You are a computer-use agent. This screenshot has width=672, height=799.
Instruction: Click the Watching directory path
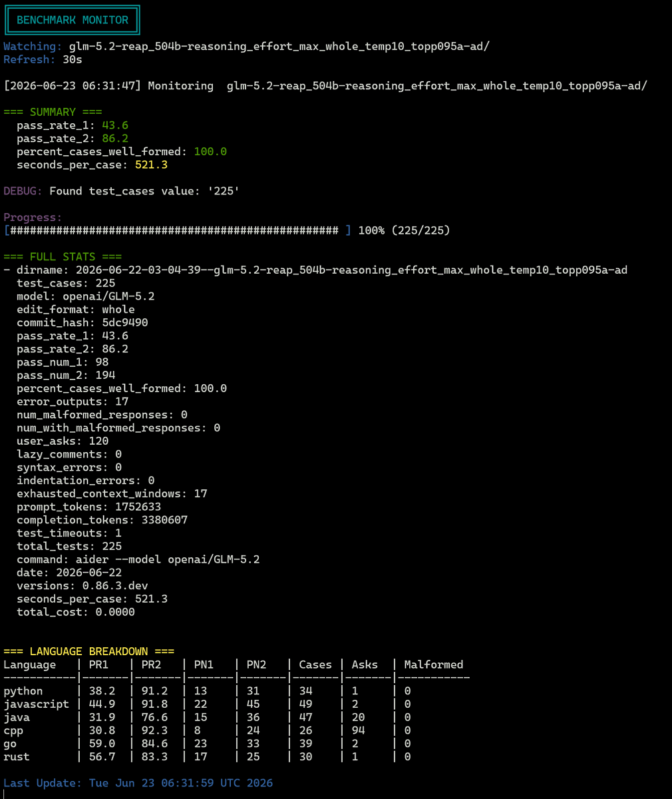tap(280, 47)
